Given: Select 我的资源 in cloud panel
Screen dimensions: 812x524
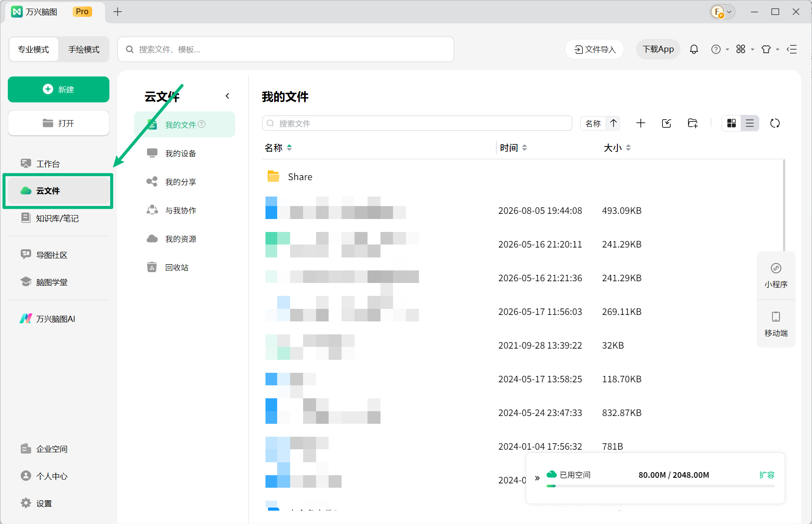Looking at the screenshot, I should point(185,239).
